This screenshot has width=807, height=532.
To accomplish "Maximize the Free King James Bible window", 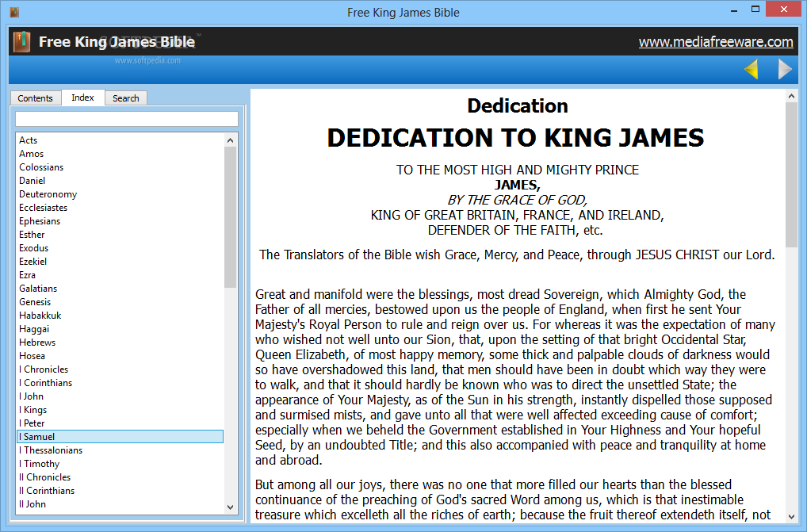I will [x=755, y=10].
